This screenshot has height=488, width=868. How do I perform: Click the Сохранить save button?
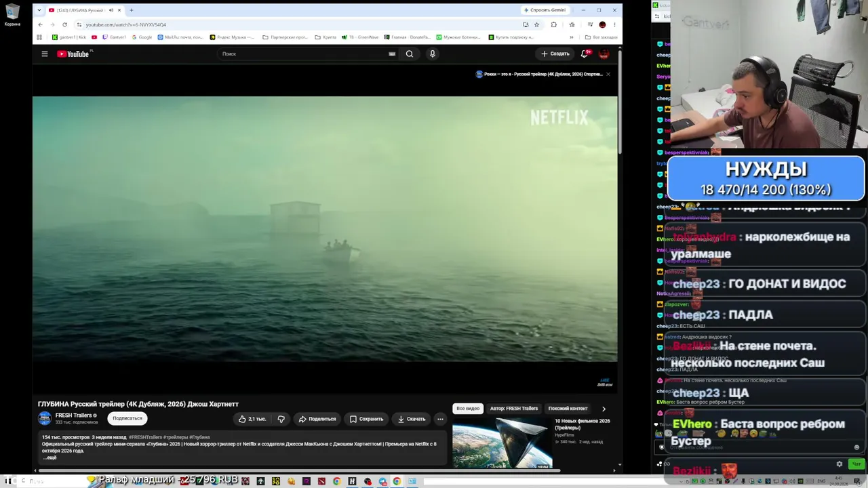(x=366, y=419)
